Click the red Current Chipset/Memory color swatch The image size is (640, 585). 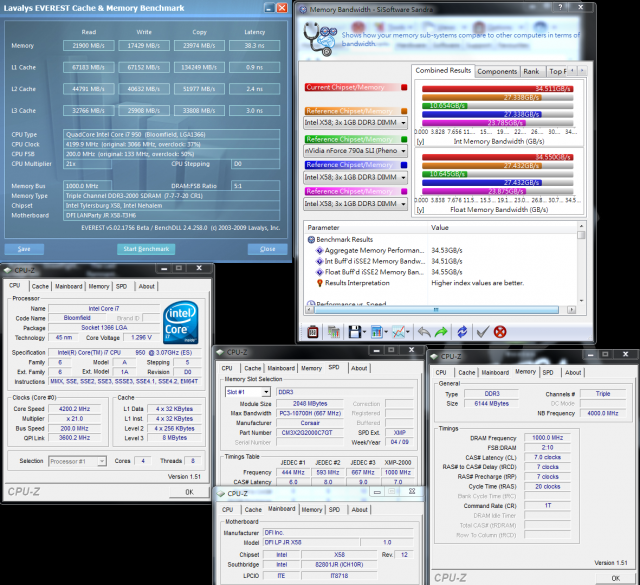tap(404, 87)
